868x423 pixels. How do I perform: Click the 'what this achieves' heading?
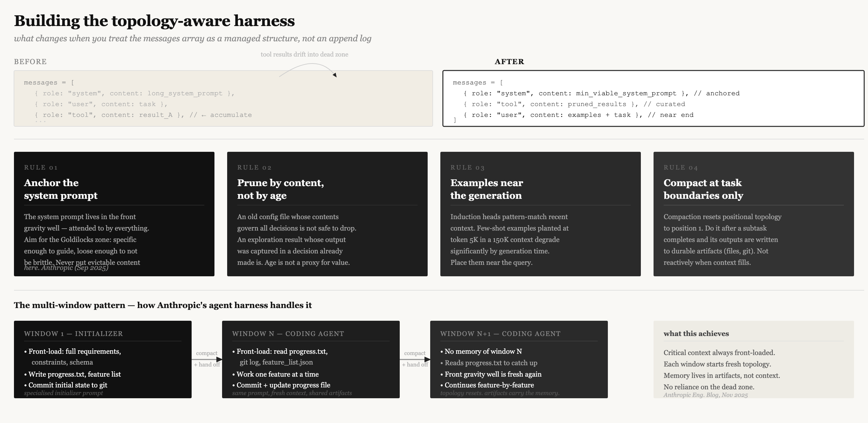pos(696,334)
